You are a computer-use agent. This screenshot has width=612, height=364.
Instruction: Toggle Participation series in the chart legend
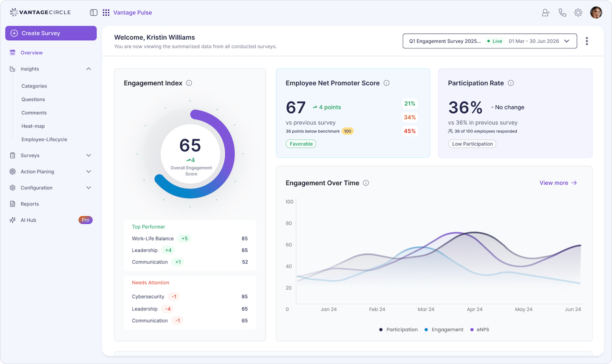[398, 329]
